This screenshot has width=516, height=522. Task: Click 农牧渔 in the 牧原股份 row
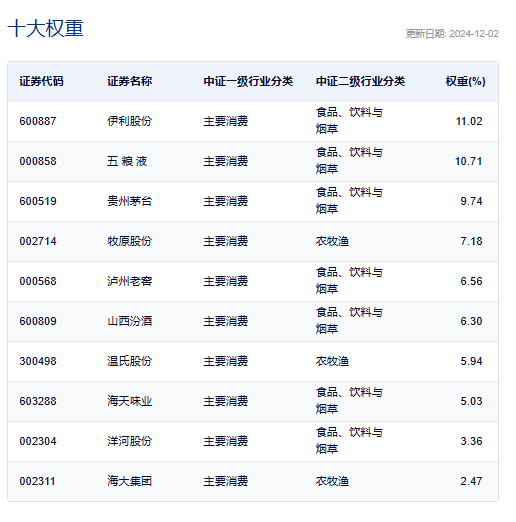point(332,241)
